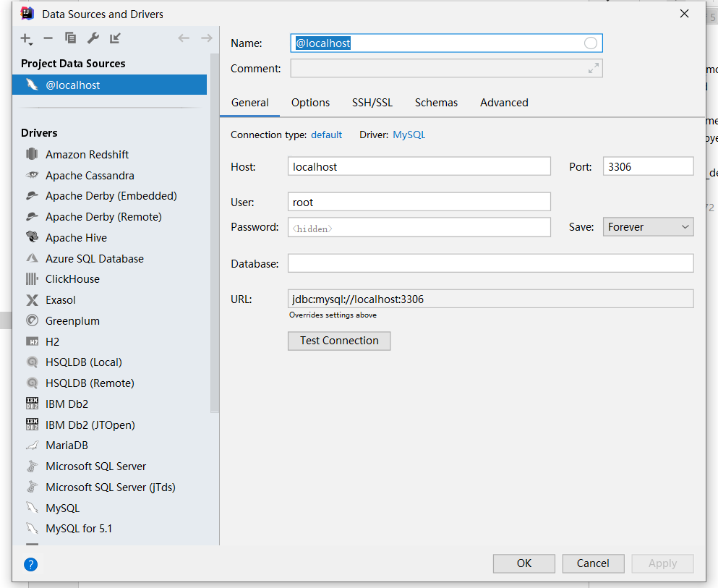The image size is (718, 588).
Task: Click the help question mark icon
Action: (30, 565)
